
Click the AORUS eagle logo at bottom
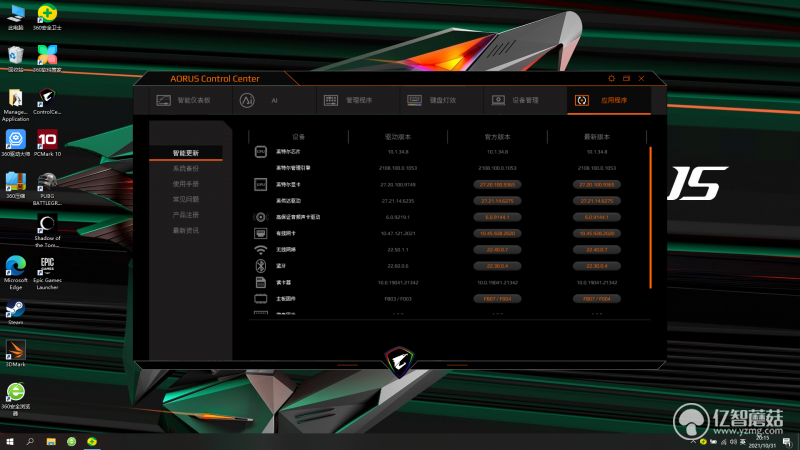tap(399, 361)
